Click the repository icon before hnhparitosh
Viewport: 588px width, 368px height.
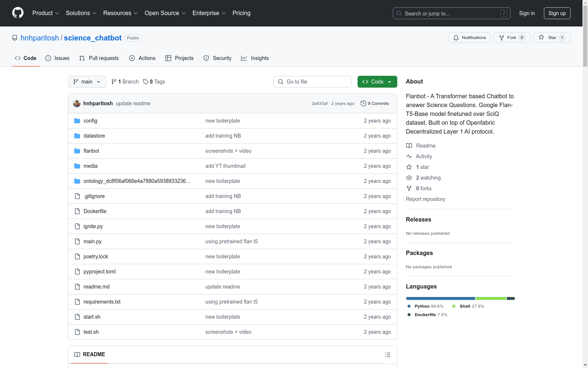pos(15,38)
